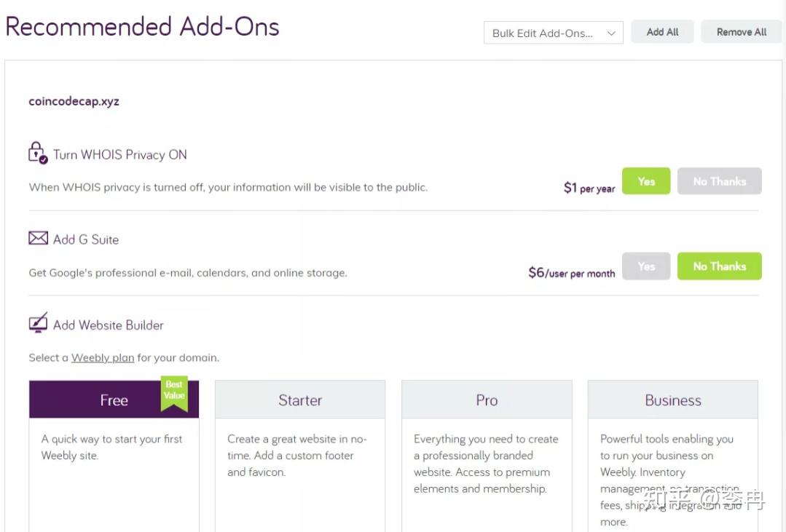Open the Weebly plan link
Image resolution: width=786 pixels, height=532 pixels.
[x=103, y=357]
